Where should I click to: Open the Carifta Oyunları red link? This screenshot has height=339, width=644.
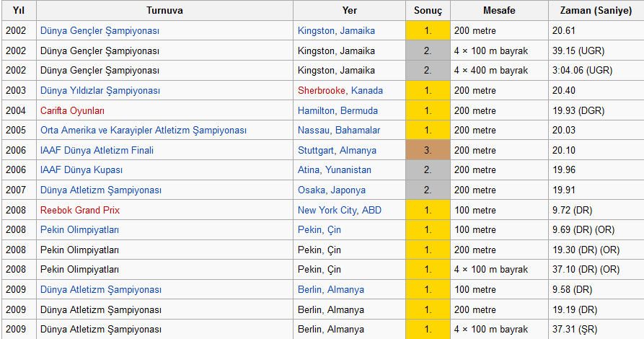click(72, 110)
